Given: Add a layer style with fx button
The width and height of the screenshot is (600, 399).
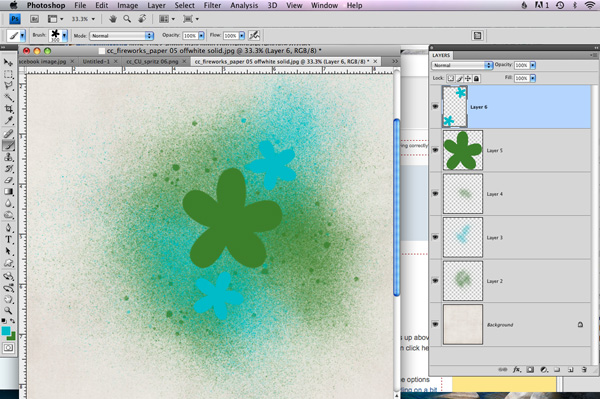Looking at the screenshot, I should coord(517,370).
